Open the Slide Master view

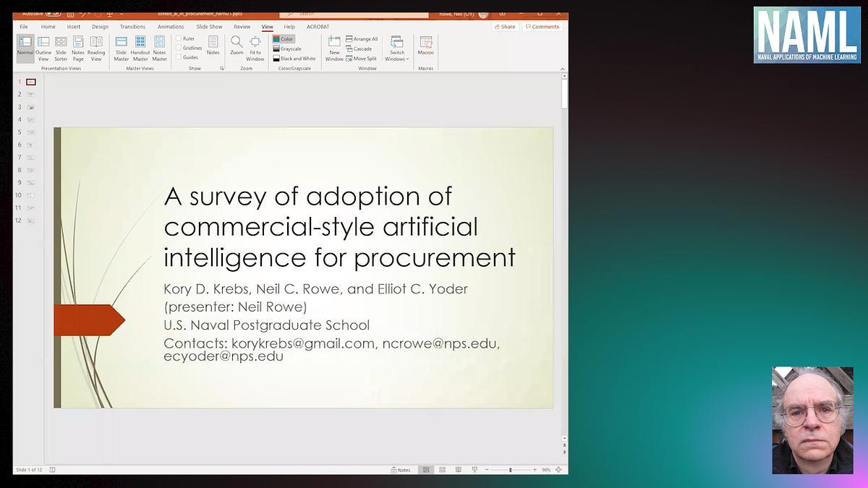click(121, 48)
